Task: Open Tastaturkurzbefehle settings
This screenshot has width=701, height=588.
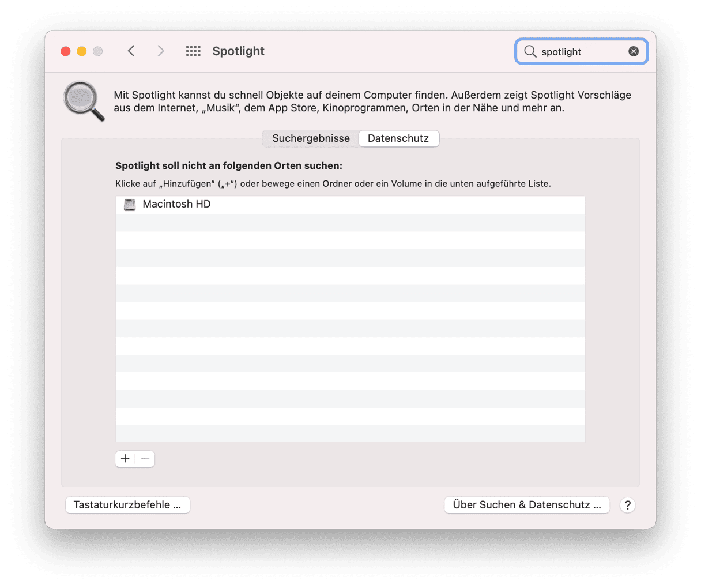Action: click(x=127, y=505)
